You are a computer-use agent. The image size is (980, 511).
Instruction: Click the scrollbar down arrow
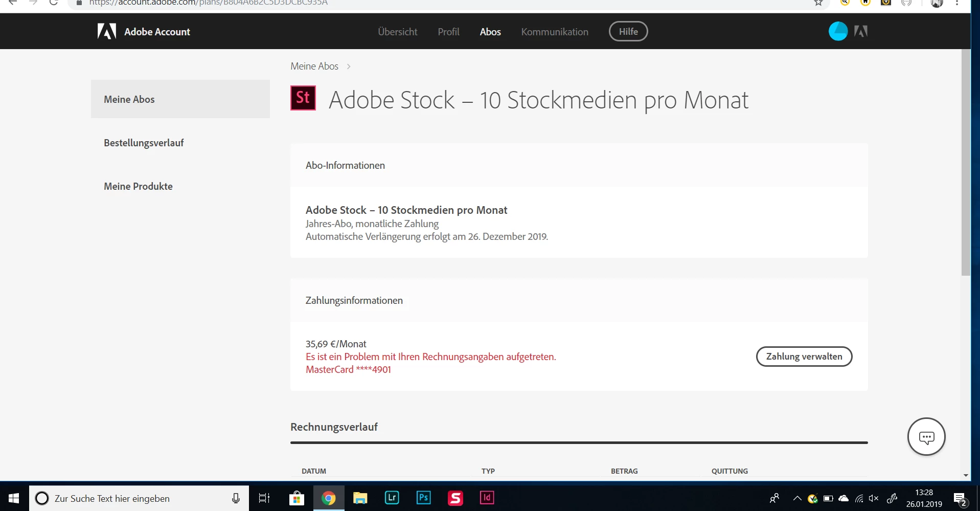(x=966, y=475)
